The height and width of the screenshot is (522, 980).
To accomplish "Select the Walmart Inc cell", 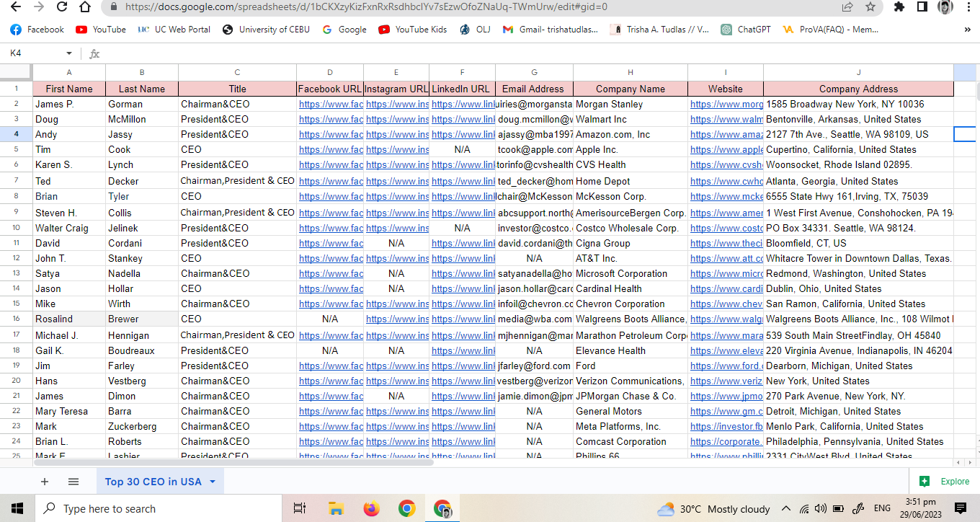I will (631, 119).
